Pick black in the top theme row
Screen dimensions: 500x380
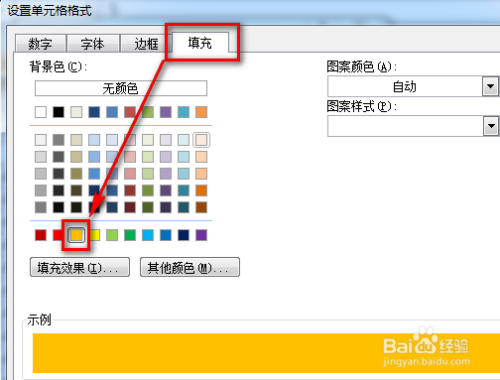58,112
